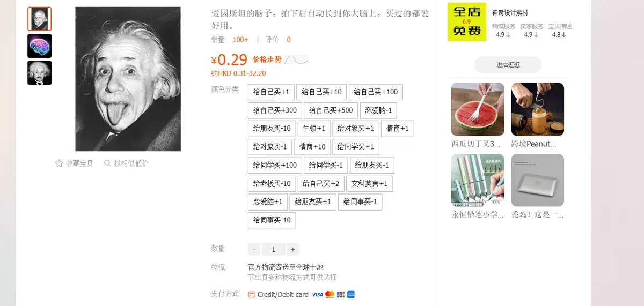Image resolution: width=644 pixels, height=306 pixels.
Task: Choose the 牛顿+1 option
Action: [314, 129]
